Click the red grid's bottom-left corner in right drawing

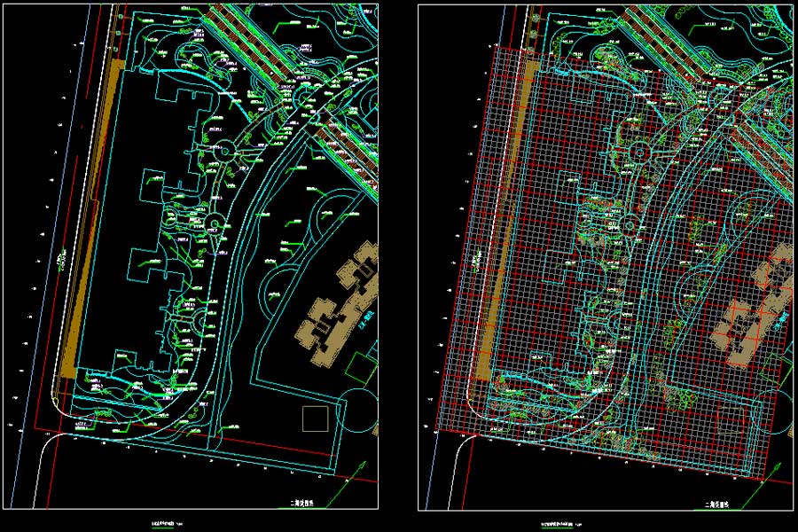[x=437, y=432]
